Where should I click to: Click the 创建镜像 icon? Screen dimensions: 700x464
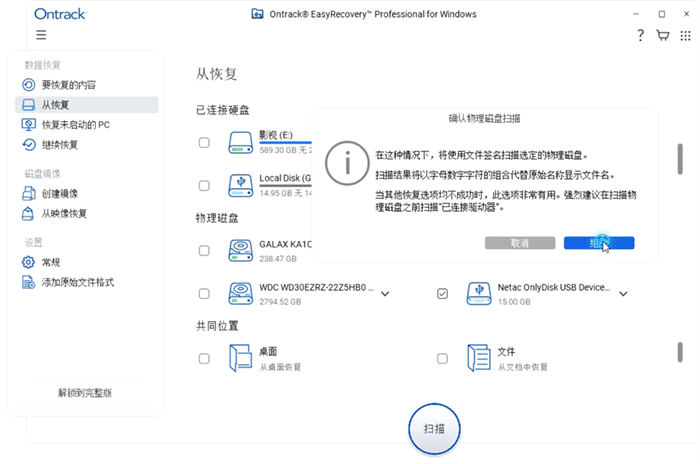coord(29,193)
